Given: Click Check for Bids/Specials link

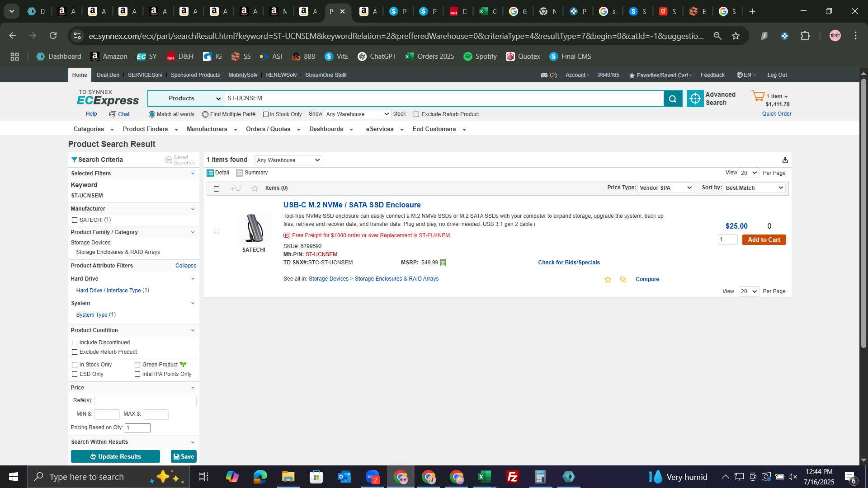Looking at the screenshot, I should (569, 263).
